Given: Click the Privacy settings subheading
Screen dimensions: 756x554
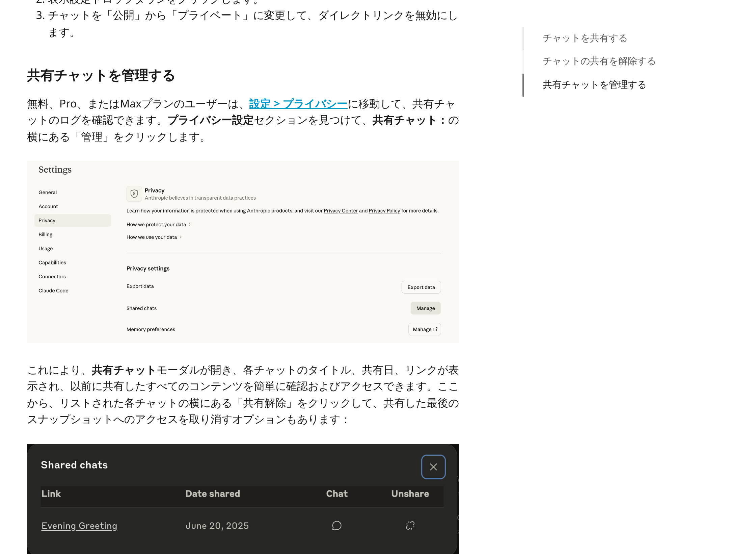Looking at the screenshot, I should point(148,269).
